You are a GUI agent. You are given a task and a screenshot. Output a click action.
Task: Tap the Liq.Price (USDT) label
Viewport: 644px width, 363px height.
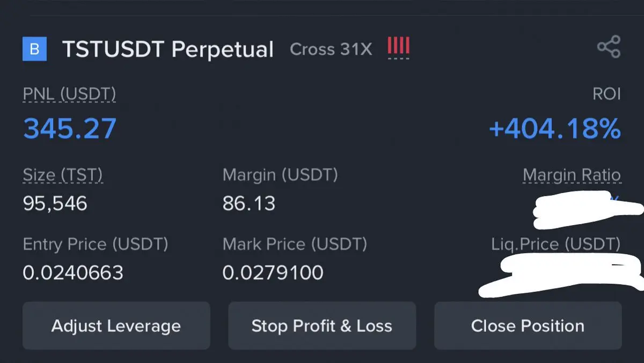556,245
